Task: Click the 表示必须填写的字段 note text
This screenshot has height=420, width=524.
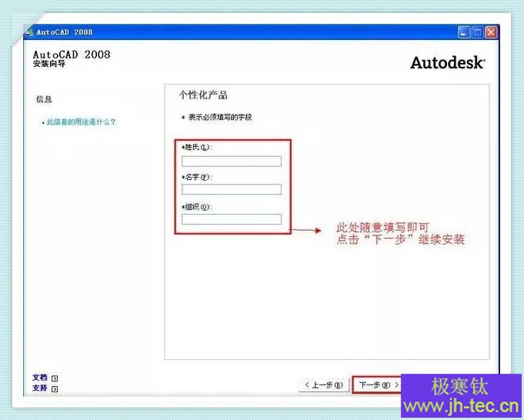Action: coord(220,117)
